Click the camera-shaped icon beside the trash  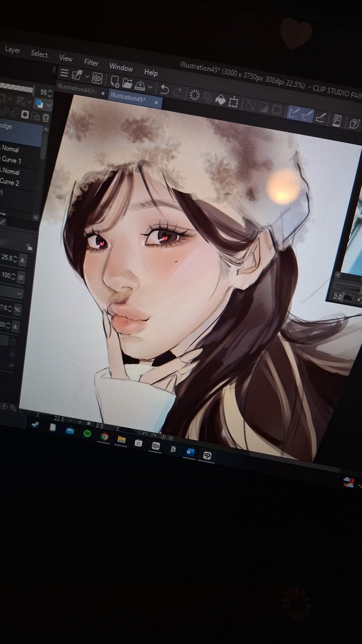point(36,116)
